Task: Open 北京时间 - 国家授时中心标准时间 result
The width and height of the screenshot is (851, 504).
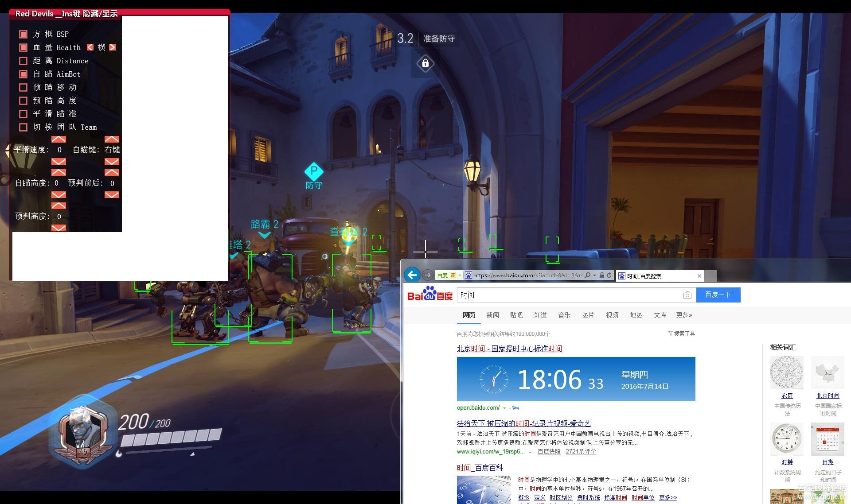Action: click(509, 349)
